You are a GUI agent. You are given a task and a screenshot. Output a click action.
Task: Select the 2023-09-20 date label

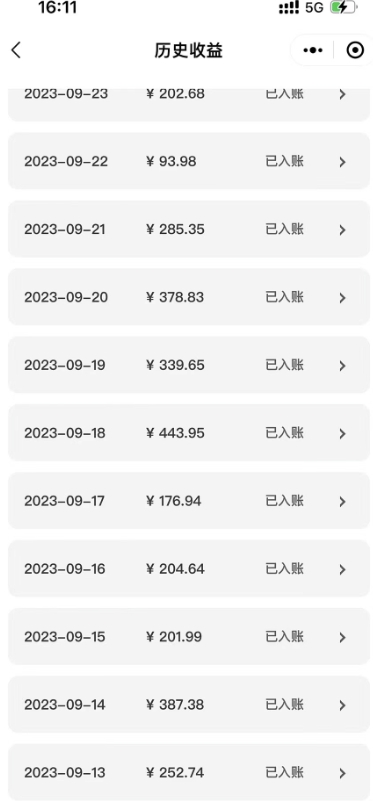[66, 297]
